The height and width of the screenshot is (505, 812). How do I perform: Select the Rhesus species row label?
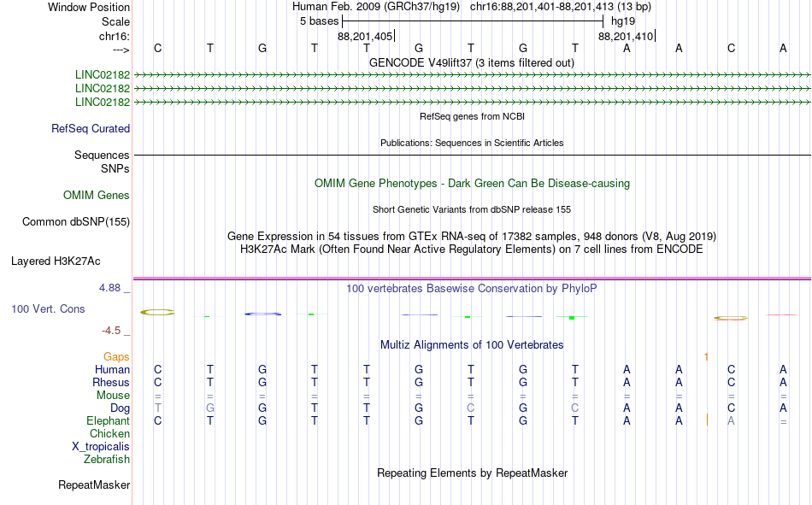[x=111, y=382]
